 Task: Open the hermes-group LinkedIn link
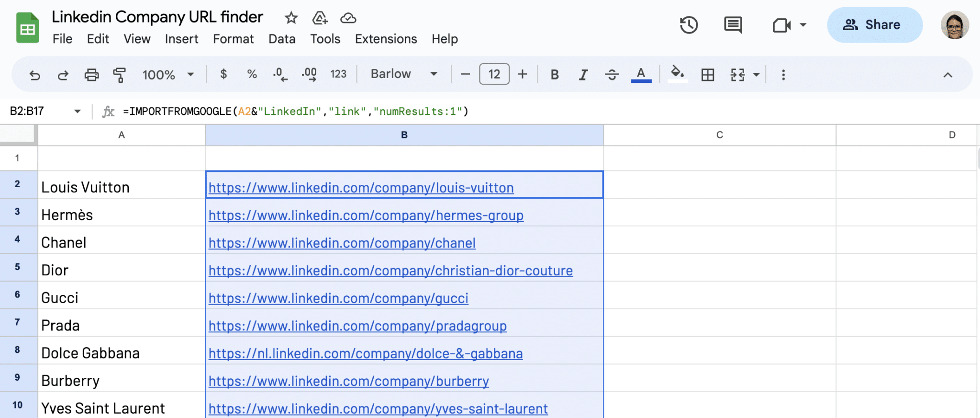pos(366,215)
